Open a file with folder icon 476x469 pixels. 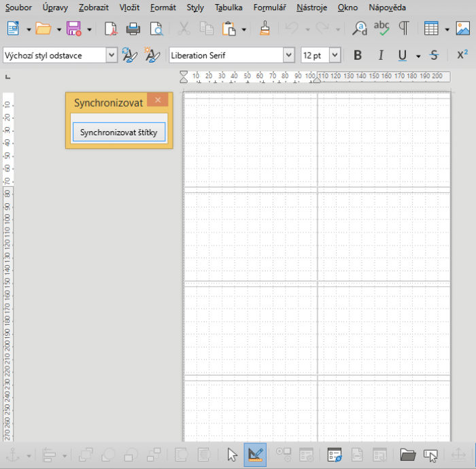click(x=43, y=29)
